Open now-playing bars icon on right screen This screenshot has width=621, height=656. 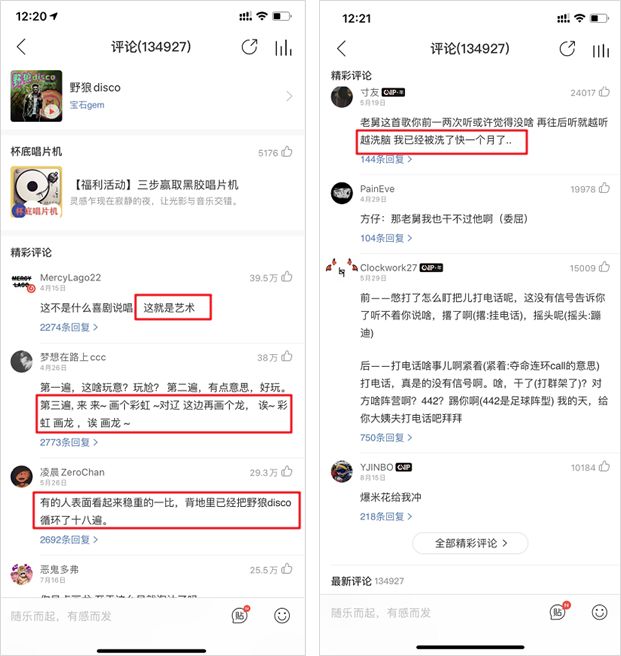click(x=600, y=51)
